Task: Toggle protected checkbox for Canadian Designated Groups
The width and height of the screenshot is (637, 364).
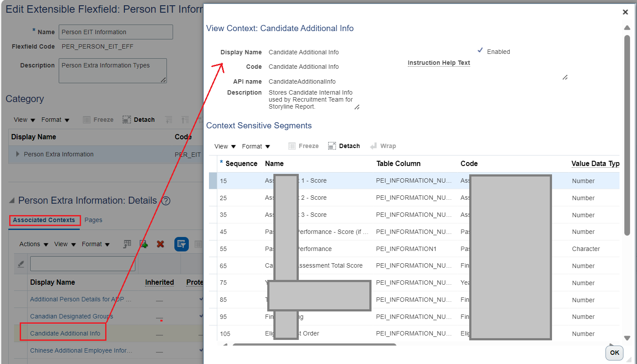Action: click(201, 316)
